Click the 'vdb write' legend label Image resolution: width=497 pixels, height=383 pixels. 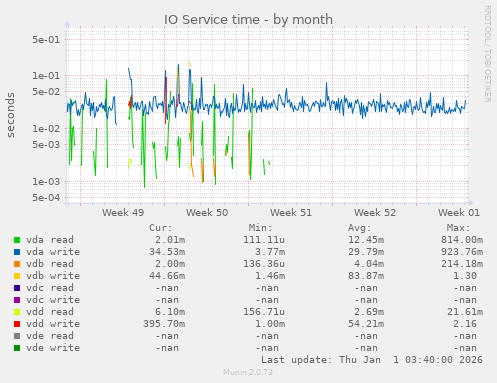tap(53, 276)
